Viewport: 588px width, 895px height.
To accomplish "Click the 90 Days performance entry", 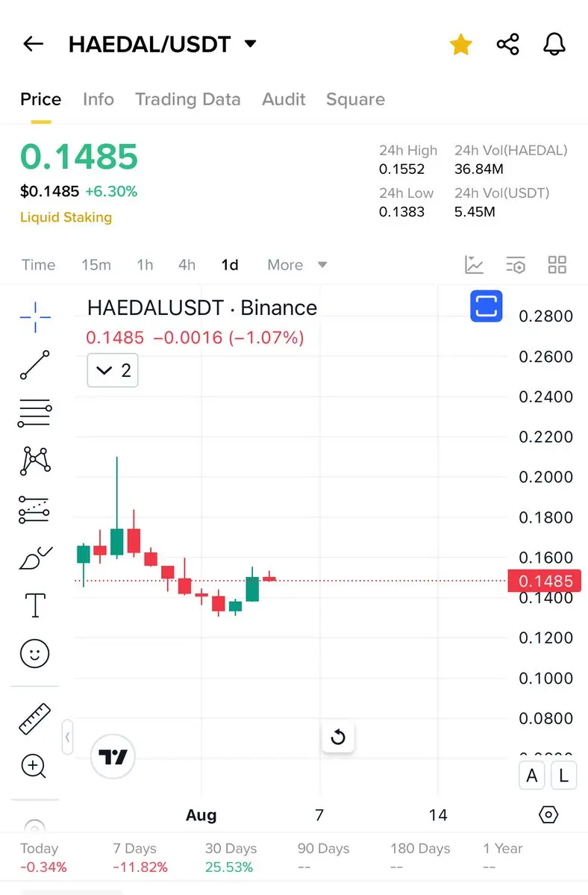I will coord(323,858).
